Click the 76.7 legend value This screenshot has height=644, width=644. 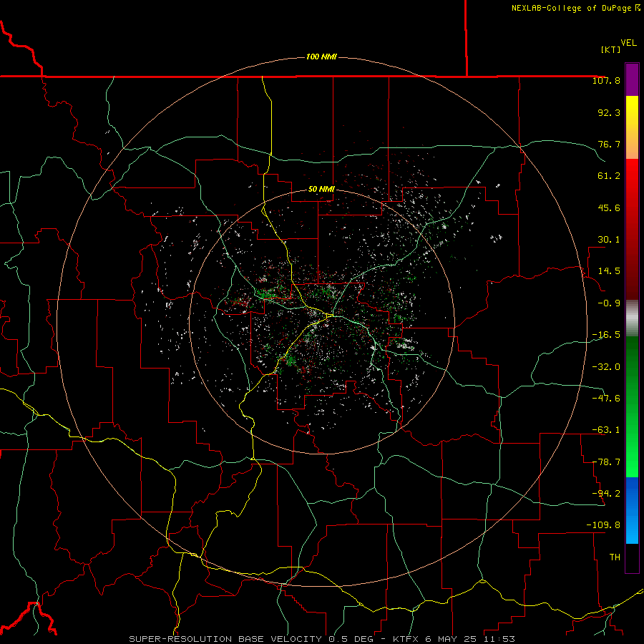609,144
